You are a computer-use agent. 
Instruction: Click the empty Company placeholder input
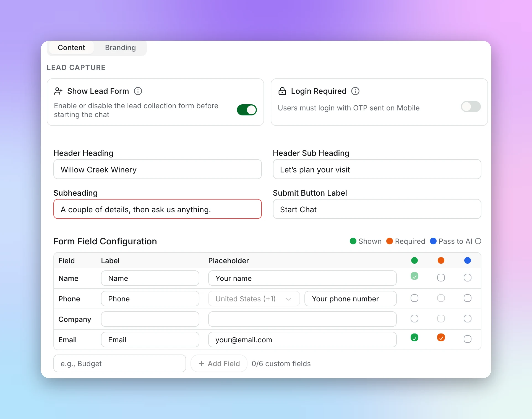pos(302,319)
